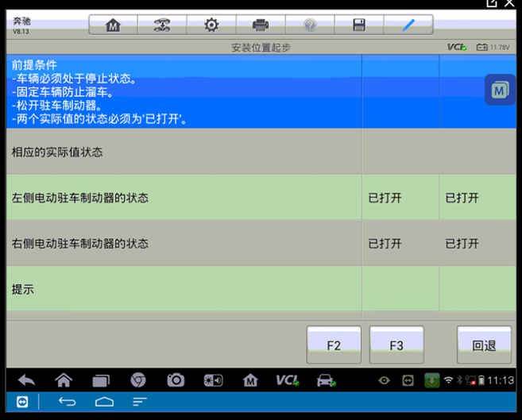The image size is (522, 420).
Task: Click the 安装位置起步 page title
Action: (261, 48)
